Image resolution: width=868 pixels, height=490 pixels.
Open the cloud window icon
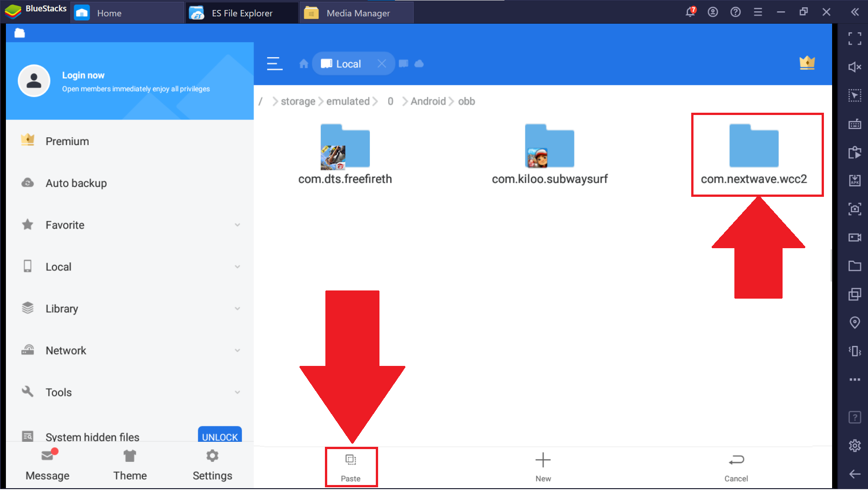click(x=419, y=64)
